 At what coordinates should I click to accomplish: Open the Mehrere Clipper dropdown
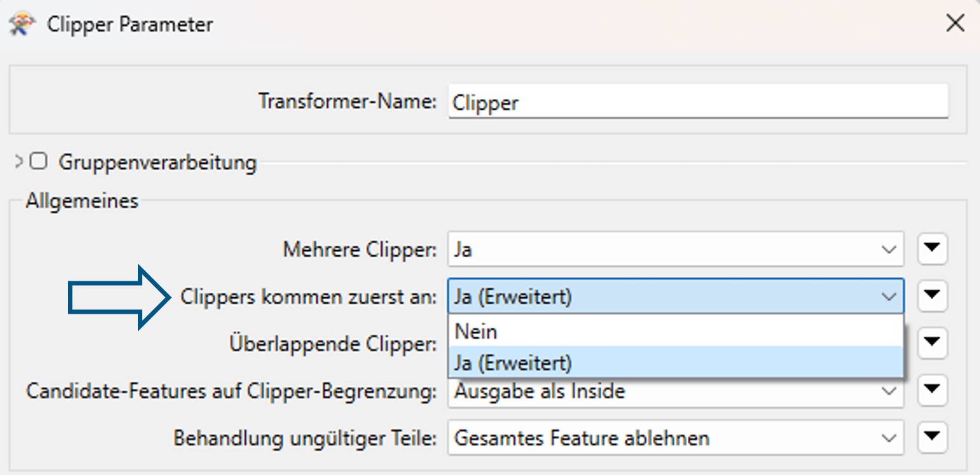click(889, 249)
